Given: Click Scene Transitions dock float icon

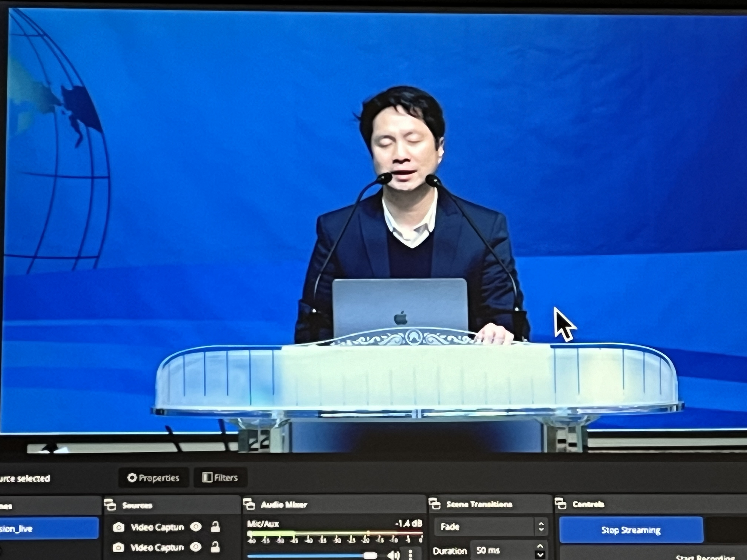Looking at the screenshot, I should point(435,504).
